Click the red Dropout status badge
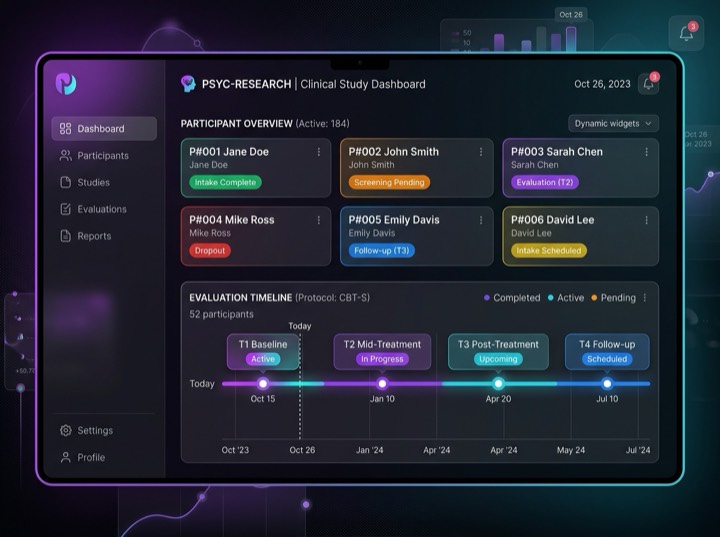Screen dimensions: 720x537 point(210,250)
